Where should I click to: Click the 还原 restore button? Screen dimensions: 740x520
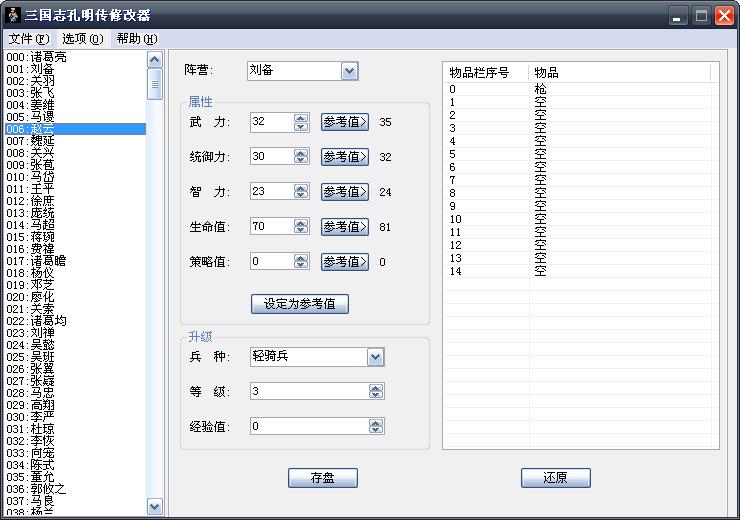[555, 478]
